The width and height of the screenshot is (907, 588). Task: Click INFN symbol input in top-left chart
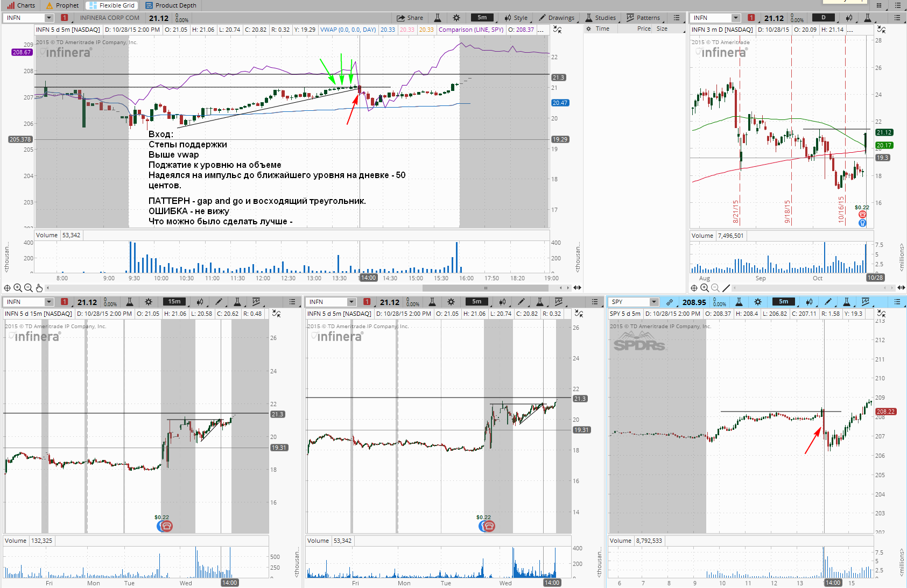click(x=24, y=18)
